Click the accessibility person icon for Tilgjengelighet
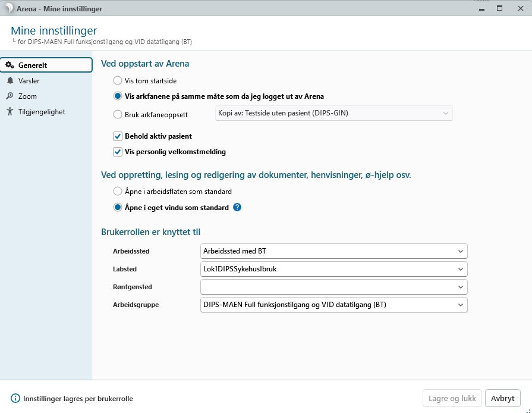The image size is (532, 413). (x=10, y=112)
